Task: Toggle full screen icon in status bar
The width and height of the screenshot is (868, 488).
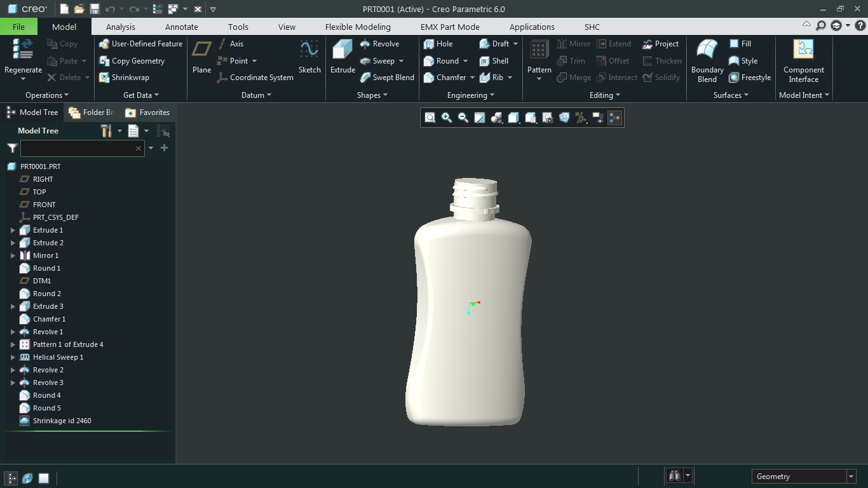Action: pos(44,478)
